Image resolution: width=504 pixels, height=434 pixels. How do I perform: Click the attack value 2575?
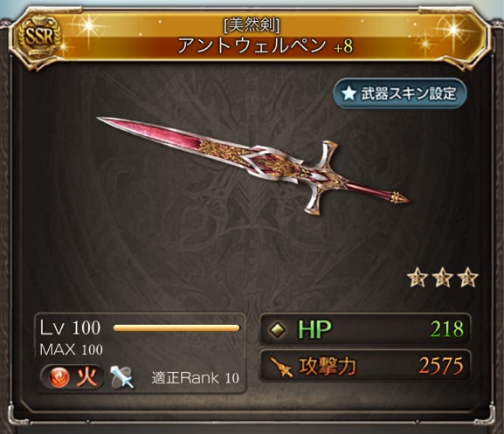pos(441,366)
